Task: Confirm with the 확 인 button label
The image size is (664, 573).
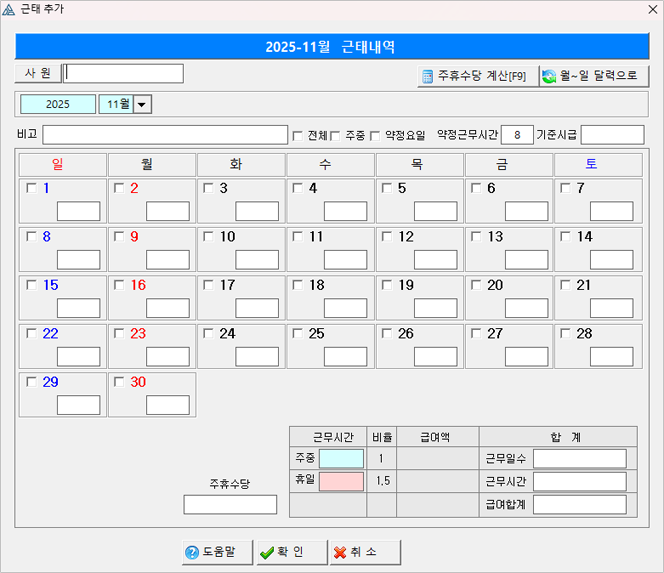Action: click(x=290, y=551)
